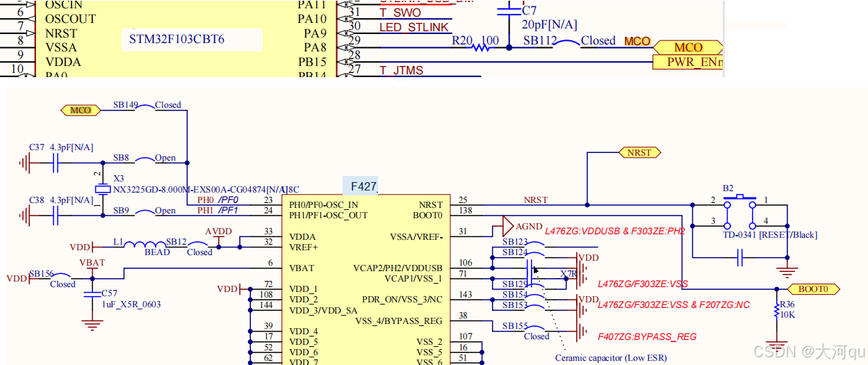Click the C7 capacitor symbol
868x365 pixels.
click(x=509, y=10)
